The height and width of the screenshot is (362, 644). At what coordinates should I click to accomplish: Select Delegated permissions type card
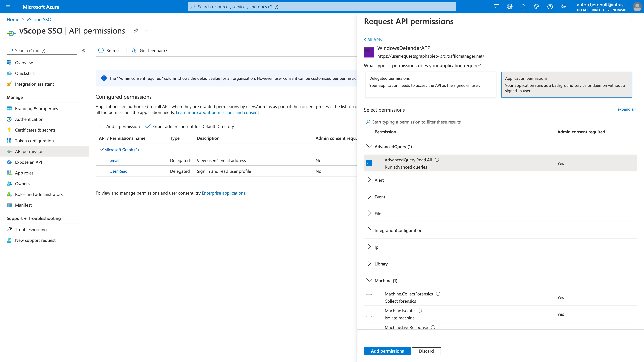[431, 84]
